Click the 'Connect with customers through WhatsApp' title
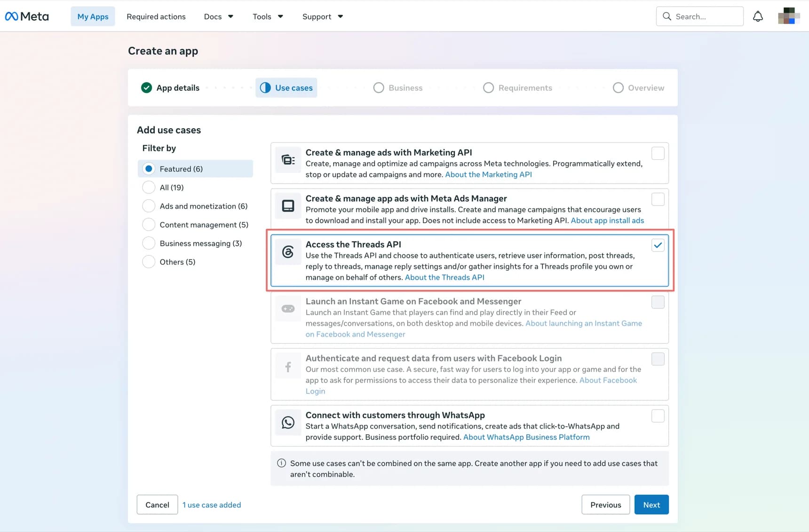Screen dimensions: 809x532 (x=395, y=415)
